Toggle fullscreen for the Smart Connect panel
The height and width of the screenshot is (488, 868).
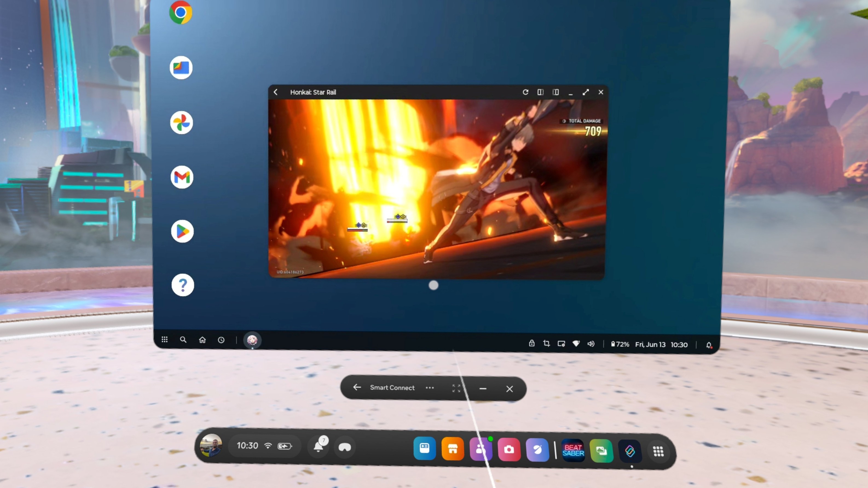tap(456, 388)
